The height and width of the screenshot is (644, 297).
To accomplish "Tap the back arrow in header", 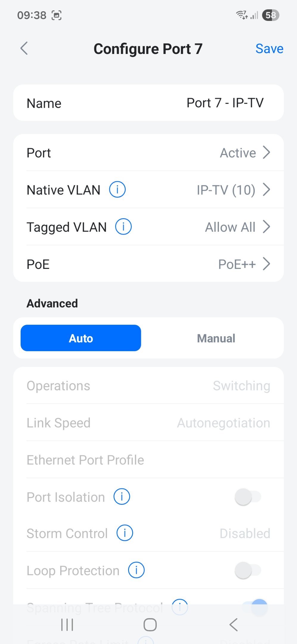I will (24, 48).
